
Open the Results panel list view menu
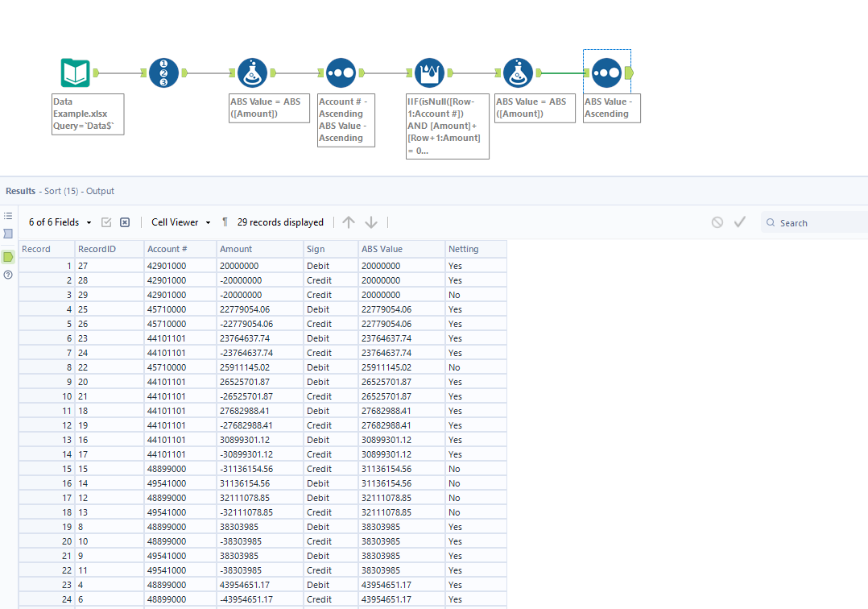click(x=8, y=216)
